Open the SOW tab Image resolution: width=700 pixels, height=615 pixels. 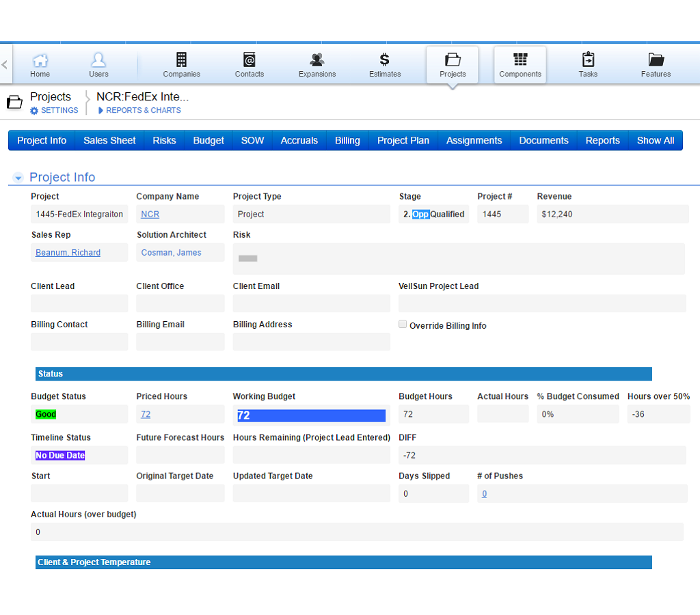tap(252, 141)
